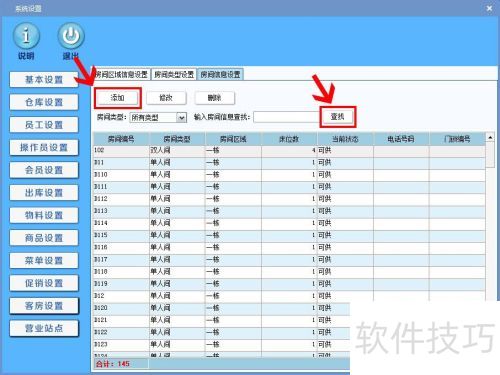
Task: Open 商品设置 in the sidebar
Action: point(44,238)
